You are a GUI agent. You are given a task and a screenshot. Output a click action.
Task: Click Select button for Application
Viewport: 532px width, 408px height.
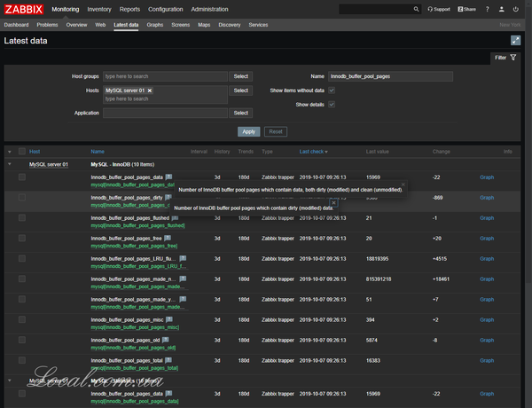coord(240,113)
